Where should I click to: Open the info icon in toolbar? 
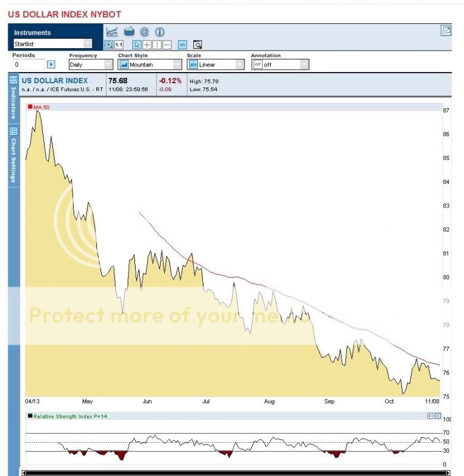tap(159, 32)
